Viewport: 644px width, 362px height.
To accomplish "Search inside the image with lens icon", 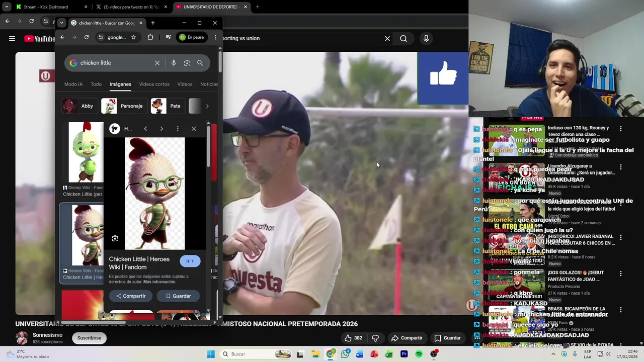I will point(115,238).
